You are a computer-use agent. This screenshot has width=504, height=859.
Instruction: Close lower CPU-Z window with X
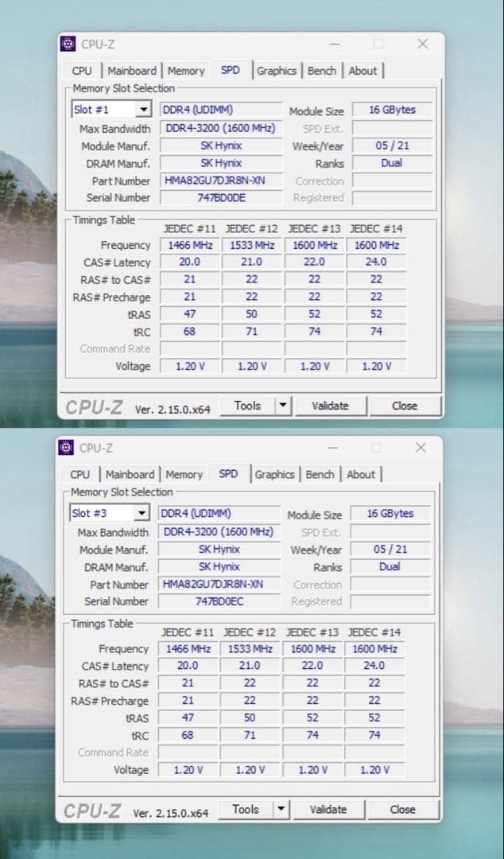tap(421, 448)
